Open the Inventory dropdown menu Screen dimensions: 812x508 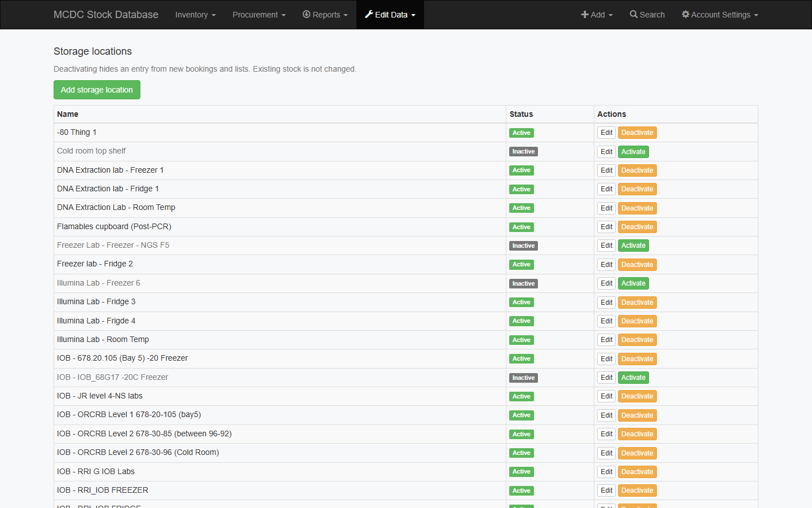tap(195, 15)
